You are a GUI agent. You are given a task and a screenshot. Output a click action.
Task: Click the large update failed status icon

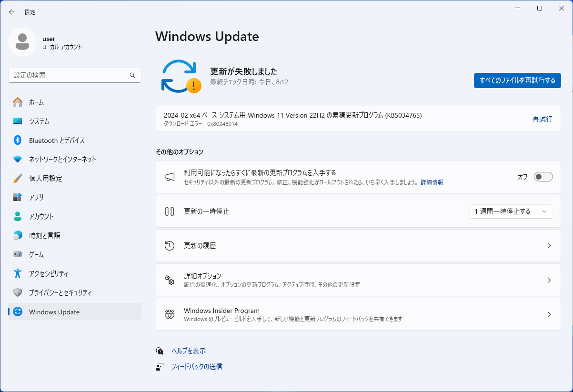[181, 76]
